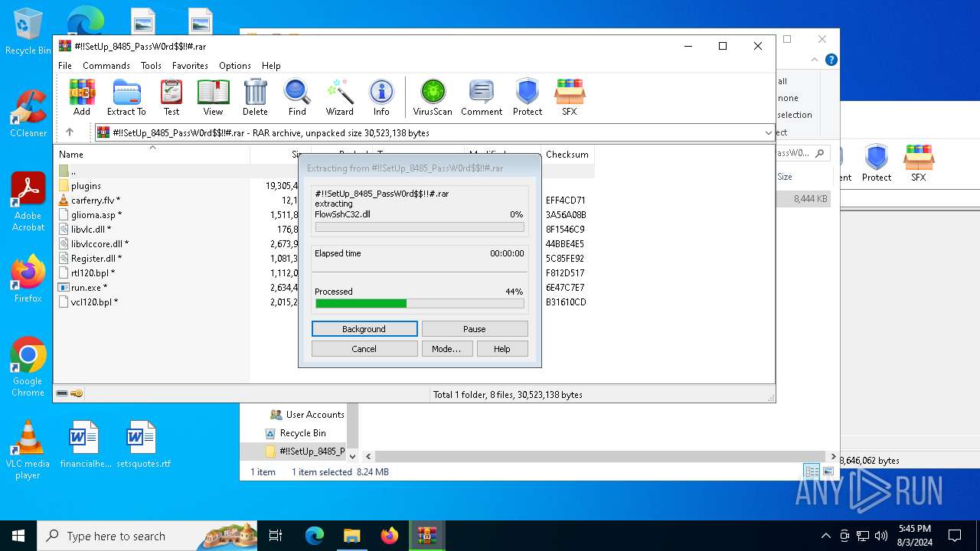This screenshot has width=980, height=551.
Task: Send extraction to Background
Action: pyautogui.click(x=364, y=329)
